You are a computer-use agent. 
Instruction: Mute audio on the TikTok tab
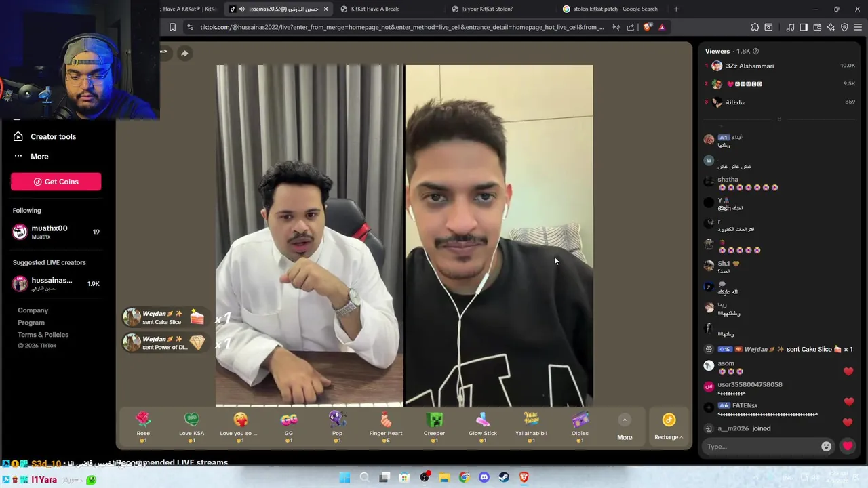click(241, 9)
